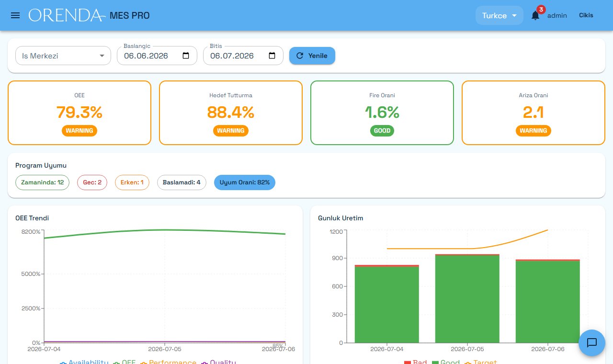Select the Zamaninda: 12 chip
This screenshot has height=364, width=613.
(x=42, y=182)
